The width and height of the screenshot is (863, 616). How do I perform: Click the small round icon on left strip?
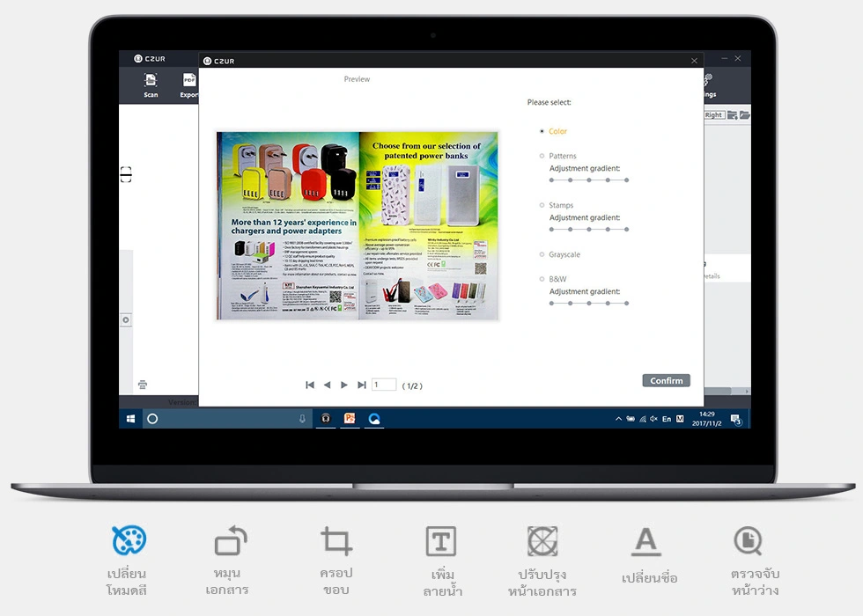tap(126, 320)
